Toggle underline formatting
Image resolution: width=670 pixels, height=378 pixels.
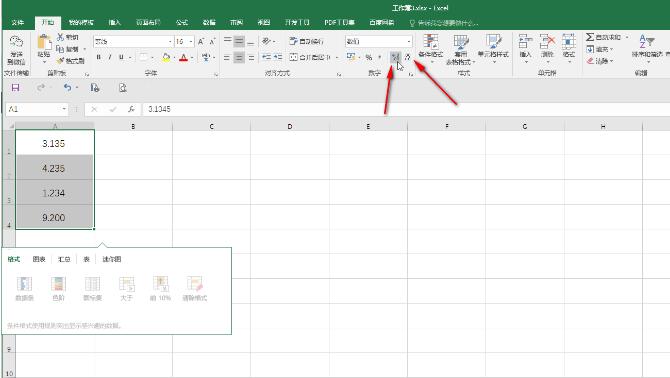[121, 57]
